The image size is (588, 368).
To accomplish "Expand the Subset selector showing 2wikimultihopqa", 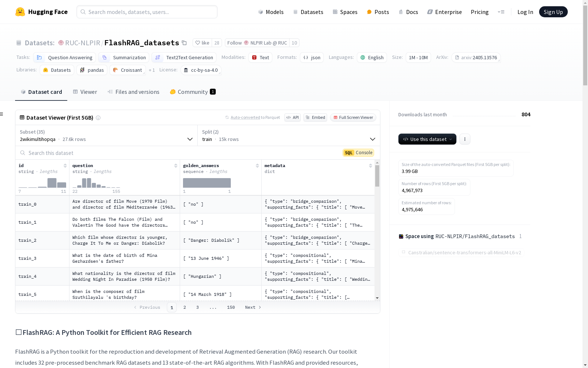I will click(x=106, y=135).
